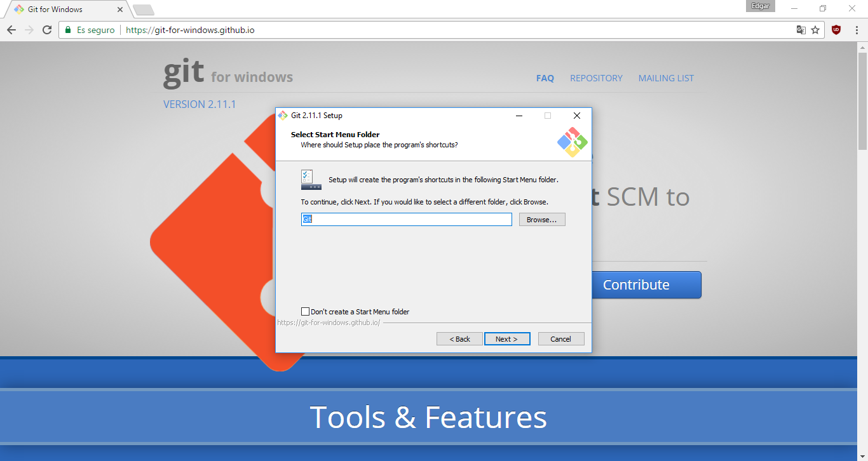Open the REPOSITORY link
This screenshot has width=868, height=461.
596,78
